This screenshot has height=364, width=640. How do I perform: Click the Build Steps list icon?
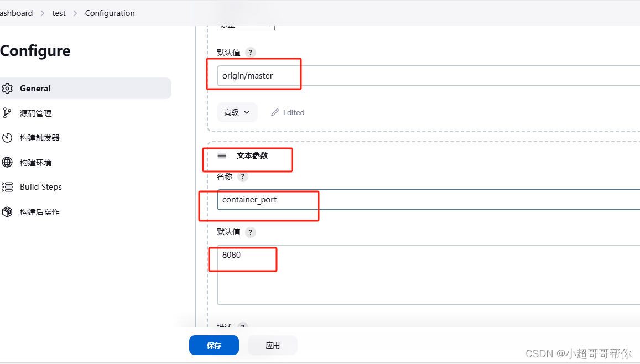point(7,187)
